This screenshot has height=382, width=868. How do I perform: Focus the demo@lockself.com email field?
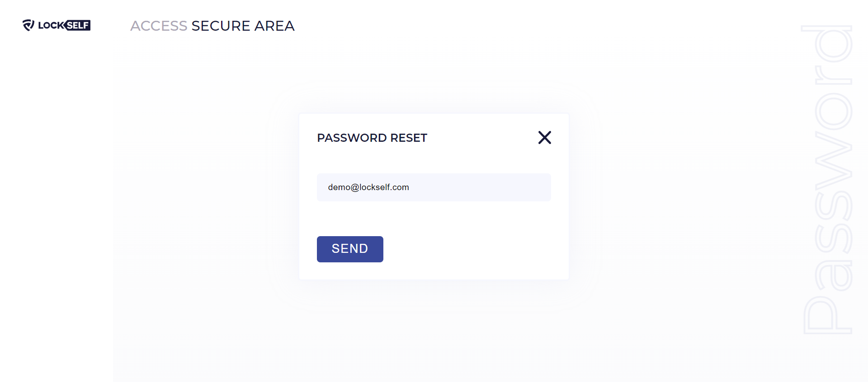click(434, 187)
